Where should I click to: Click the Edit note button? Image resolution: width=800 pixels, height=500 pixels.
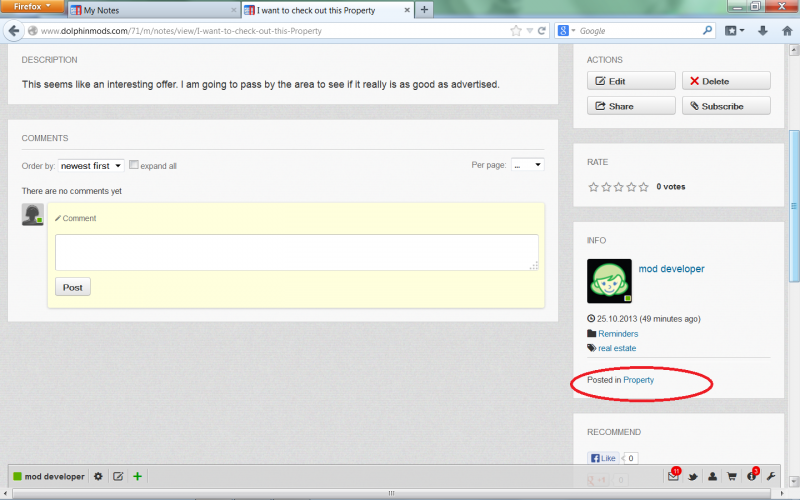(x=631, y=81)
